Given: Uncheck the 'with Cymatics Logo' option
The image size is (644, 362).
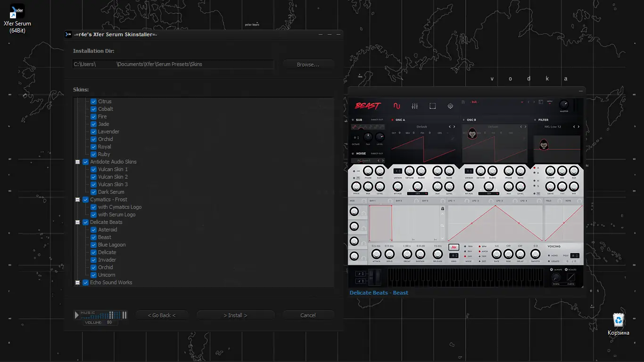Looking at the screenshot, I should tap(93, 207).
